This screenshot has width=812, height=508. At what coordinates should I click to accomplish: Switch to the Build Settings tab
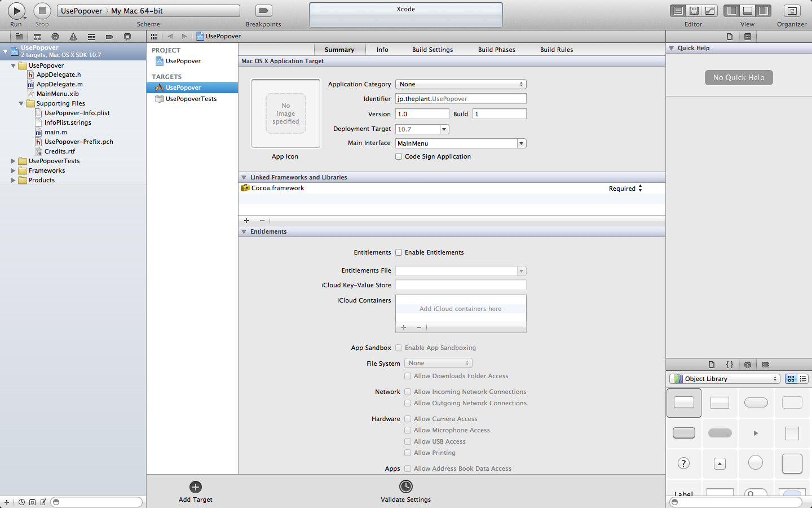click(x=433, y=50)
